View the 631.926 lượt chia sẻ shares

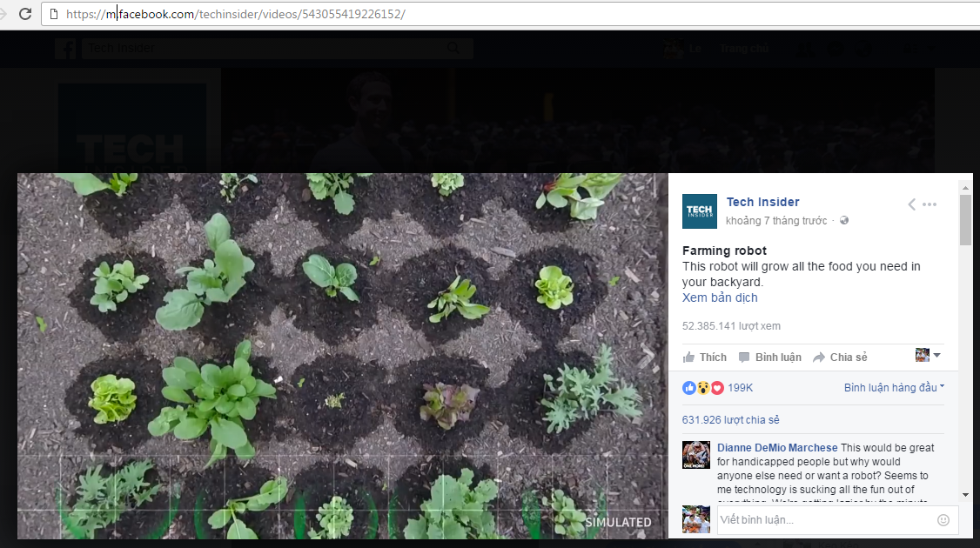(730, 420)
